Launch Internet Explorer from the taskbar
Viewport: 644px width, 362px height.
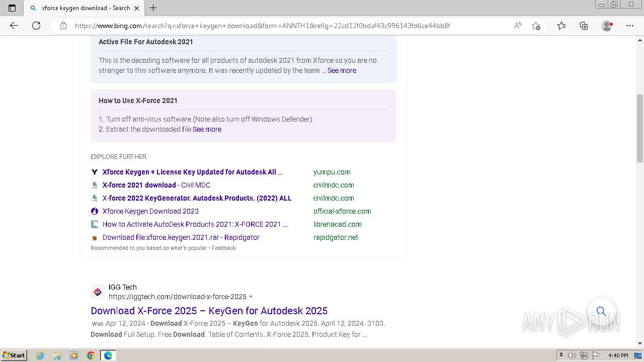click(x=40, y=355)
